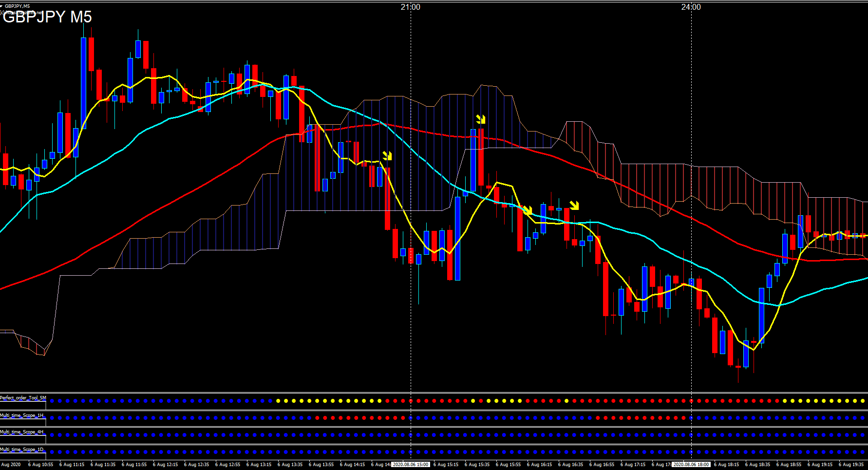Screen dimensions: 868x470
Task: Click the 6 Aug 13:55 time axis label
Action: pos(321,465)
